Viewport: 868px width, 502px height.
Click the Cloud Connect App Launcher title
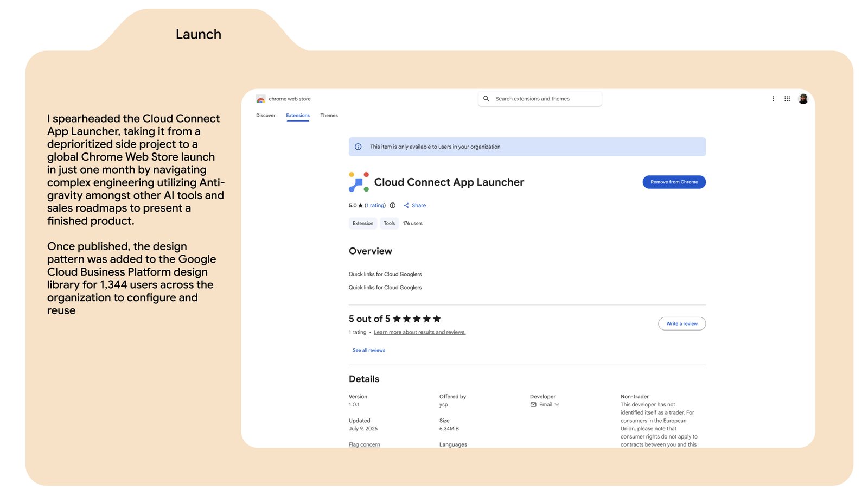click(449, 182)
